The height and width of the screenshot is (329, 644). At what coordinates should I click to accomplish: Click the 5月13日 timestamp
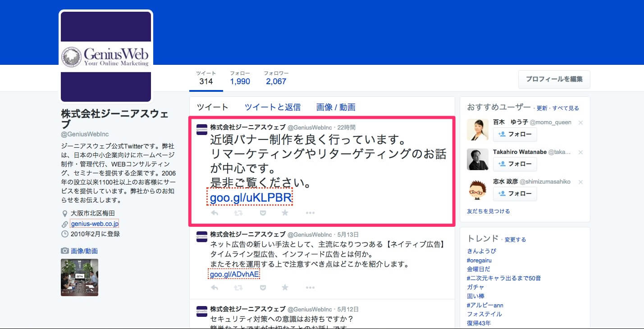[x=348, y=234]
